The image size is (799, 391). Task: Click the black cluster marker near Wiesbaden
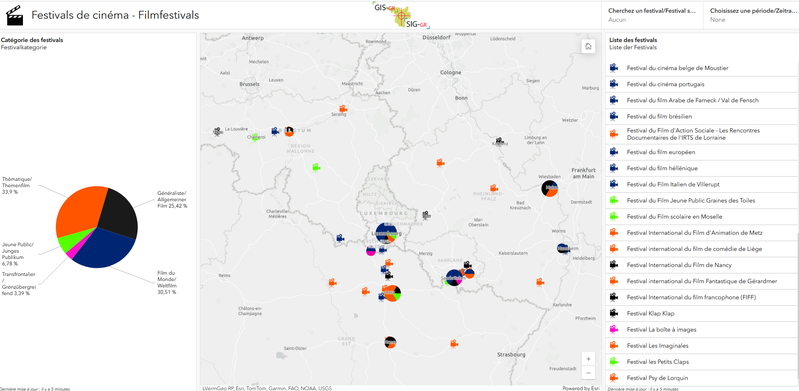pyautogui.click(x=549, y=188)
